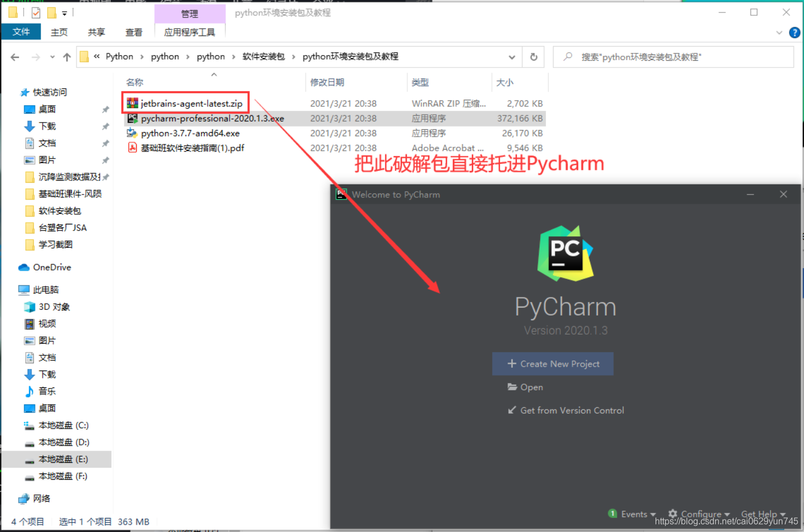The height and width of the screenshot is (532, 804).
Task: Minimize the Welcome to PyCharm window
Action: point(750,194)
